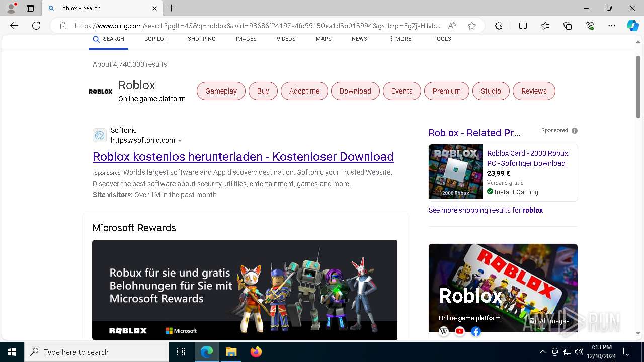Screen dimensions: 644x362
Task: Open the YouTube icon for Roblox
Action: point(460,331)
